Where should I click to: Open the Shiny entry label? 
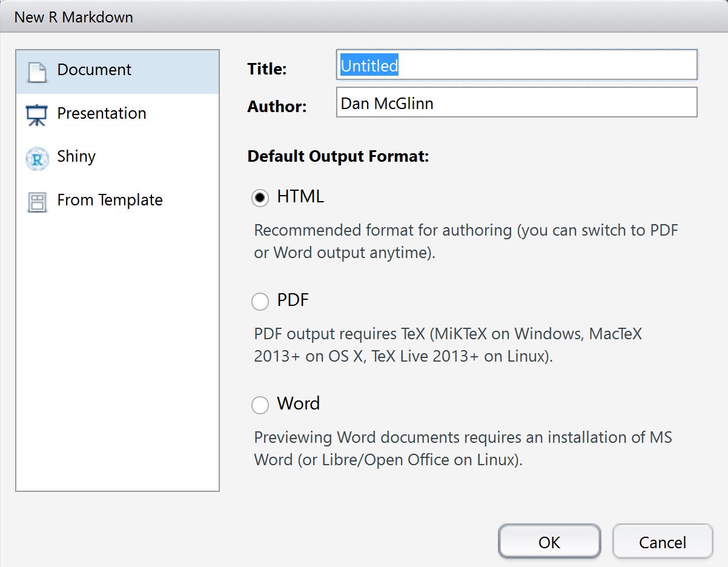pos(76,156)
